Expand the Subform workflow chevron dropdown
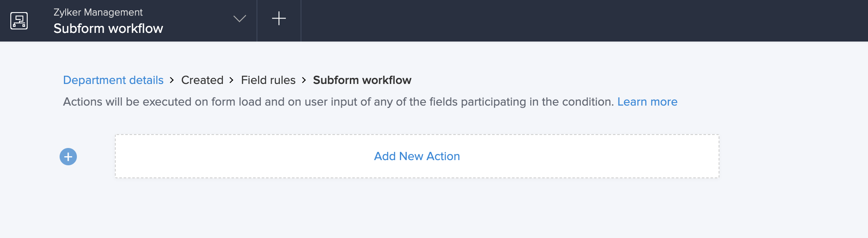 tap(240, 19)
